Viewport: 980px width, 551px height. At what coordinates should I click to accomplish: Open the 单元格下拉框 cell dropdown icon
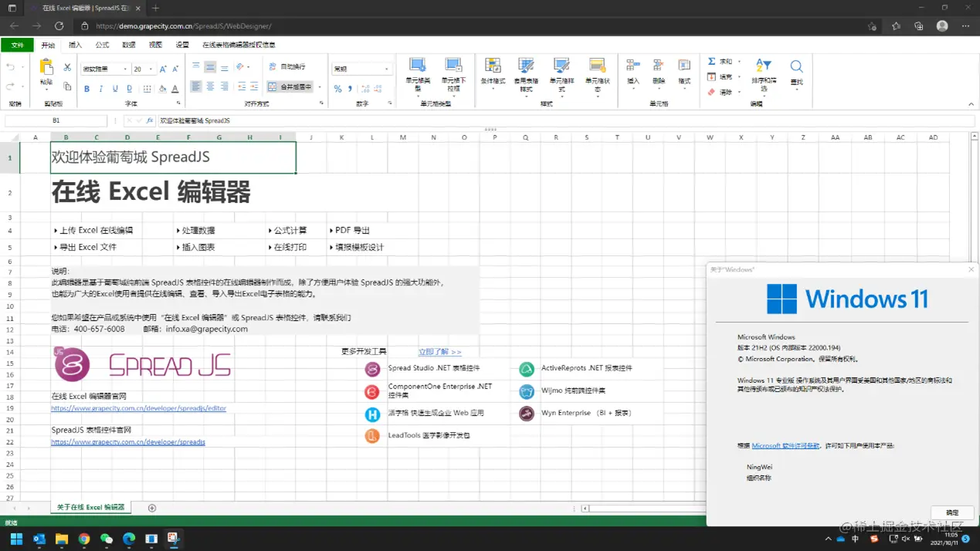[x=453, y=66]
